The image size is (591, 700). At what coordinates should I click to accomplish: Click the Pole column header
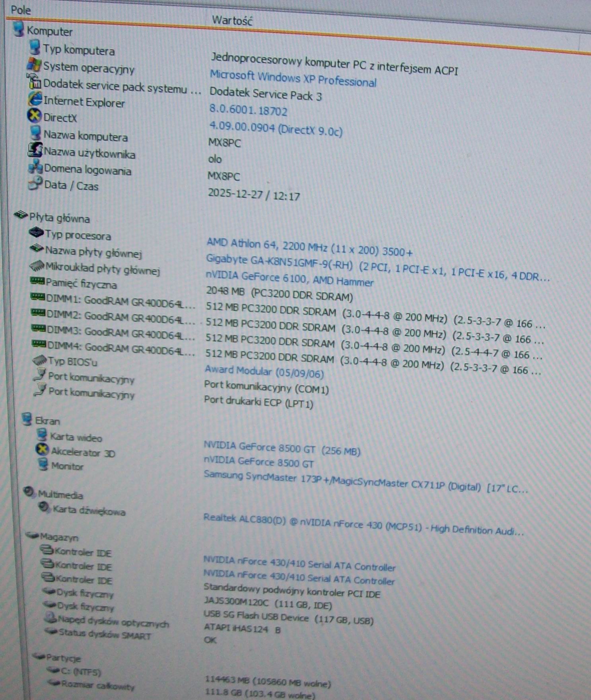(x=21, y=10)
